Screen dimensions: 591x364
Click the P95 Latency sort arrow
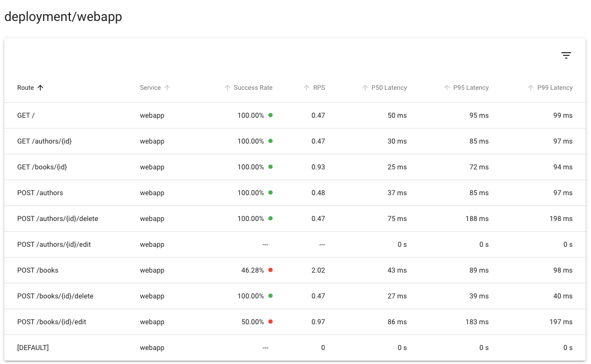447,88
